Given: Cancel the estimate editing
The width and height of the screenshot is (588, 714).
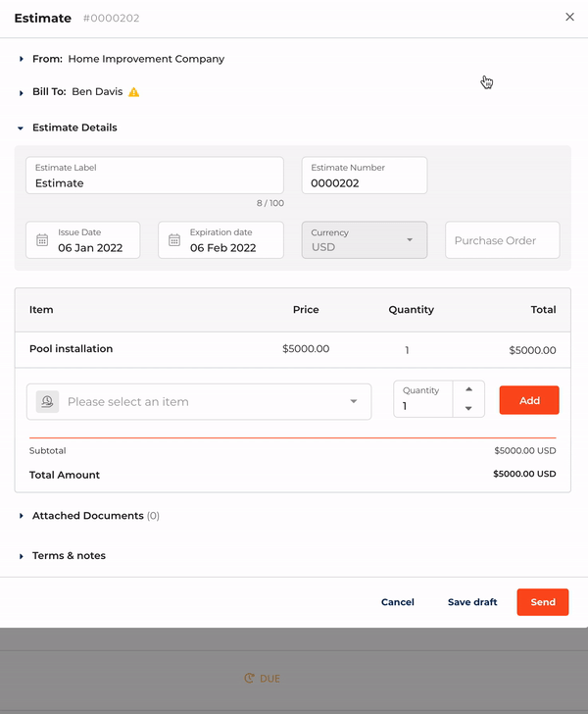Looking at the screenshot, I should [x=397, y=602].
